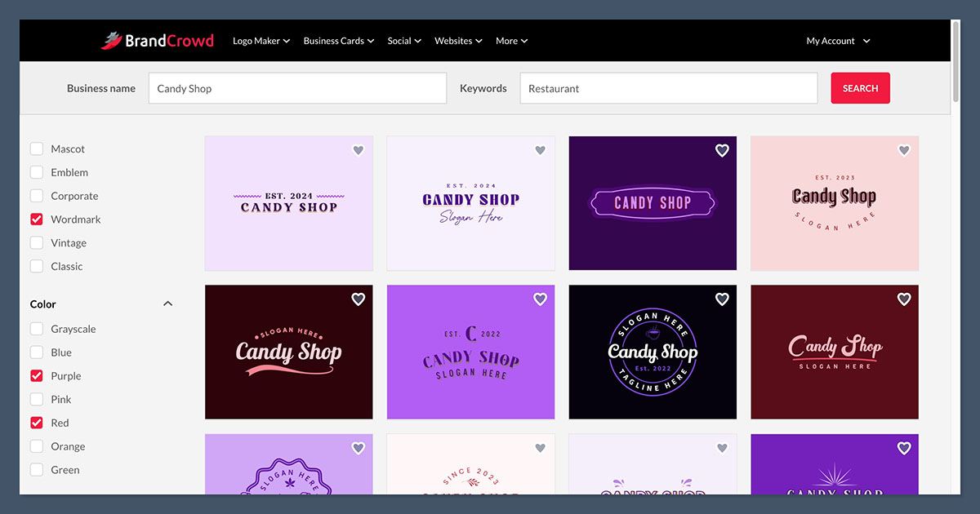The height and width of the screenshot is (514, 980).
Task: Heart the lavender "C EST. 2022" logo
Action: pos(540,299)
